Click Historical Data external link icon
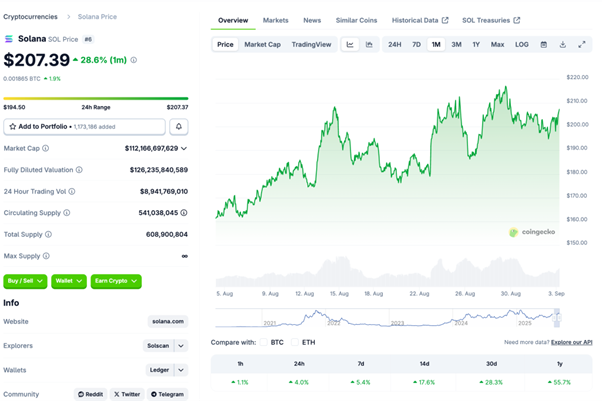The image size is (602, 401). pyautogui.click(x=445, y=20)
